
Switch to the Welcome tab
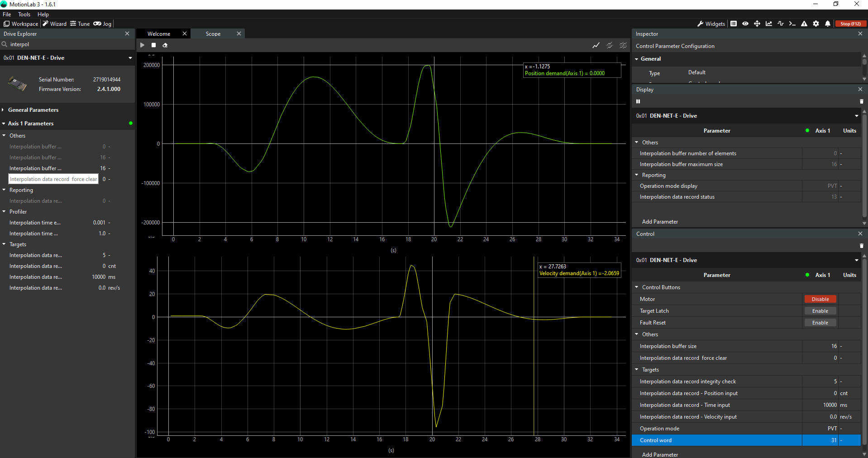click(x=159, y=34)
